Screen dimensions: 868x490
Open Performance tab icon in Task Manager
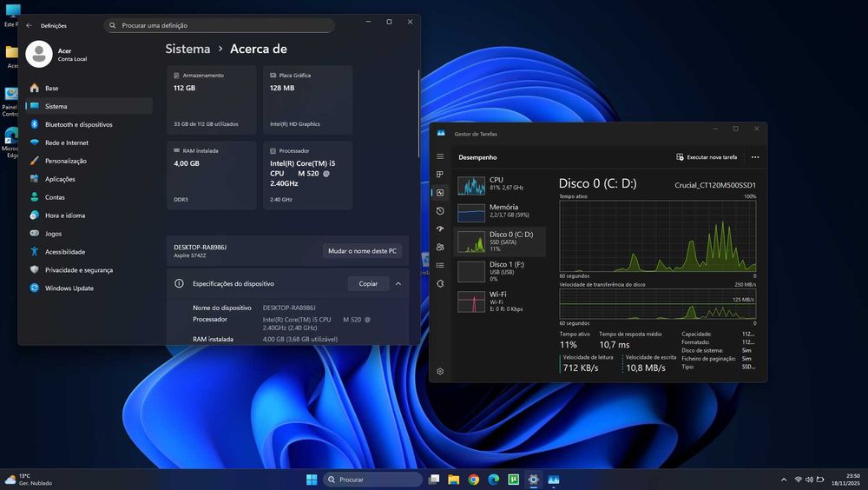tap(440, 193)
